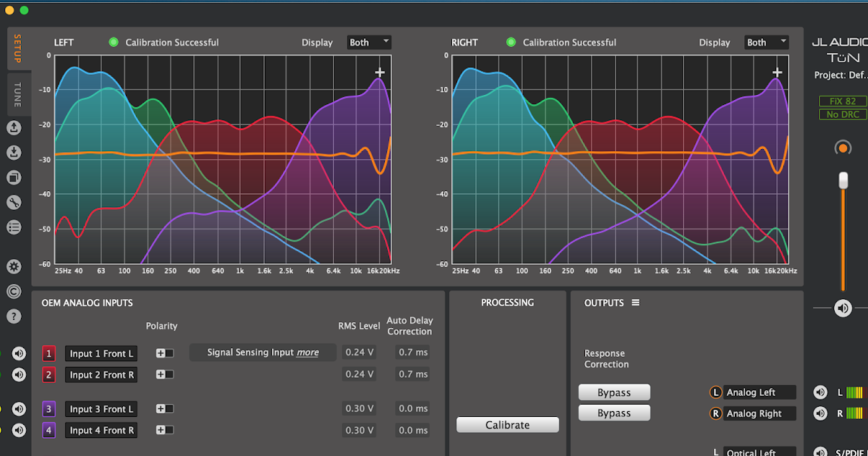The height and width of the screenshot is (456, 868).
Task: Open LEFT channel Display dropdown
Action: [x=369, y=43]
